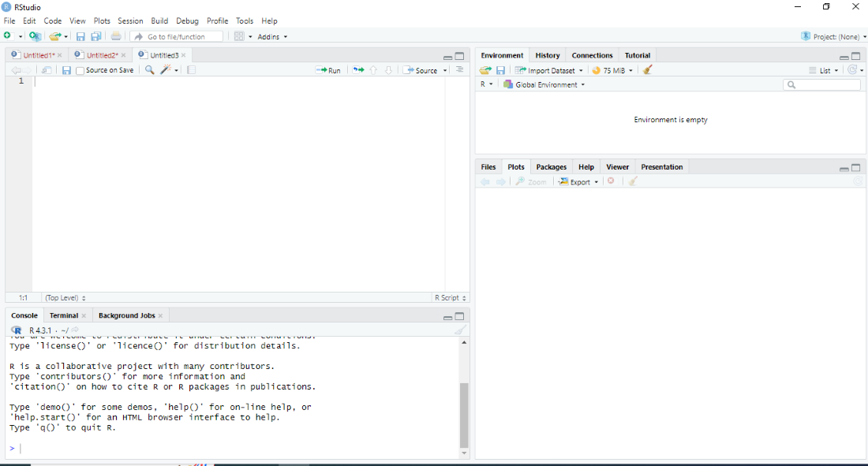Image resolution: width=868 pixels, height=466 pixels.
Task: Open the Session menu
Action: [x=130, y=21]
